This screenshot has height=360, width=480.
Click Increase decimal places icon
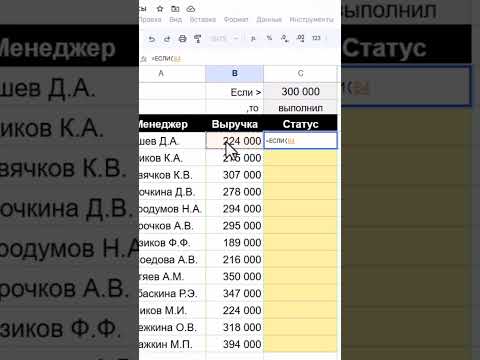tap(300, 38)
